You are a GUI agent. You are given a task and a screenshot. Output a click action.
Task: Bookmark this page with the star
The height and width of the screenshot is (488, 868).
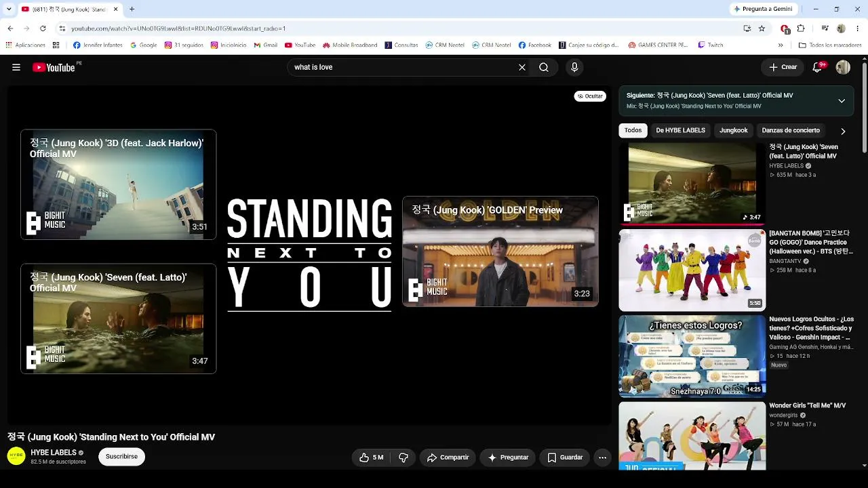coord(762,28)
